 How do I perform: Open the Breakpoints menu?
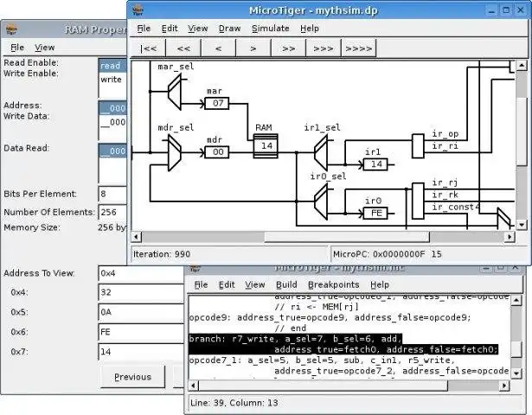coord(334,284)
